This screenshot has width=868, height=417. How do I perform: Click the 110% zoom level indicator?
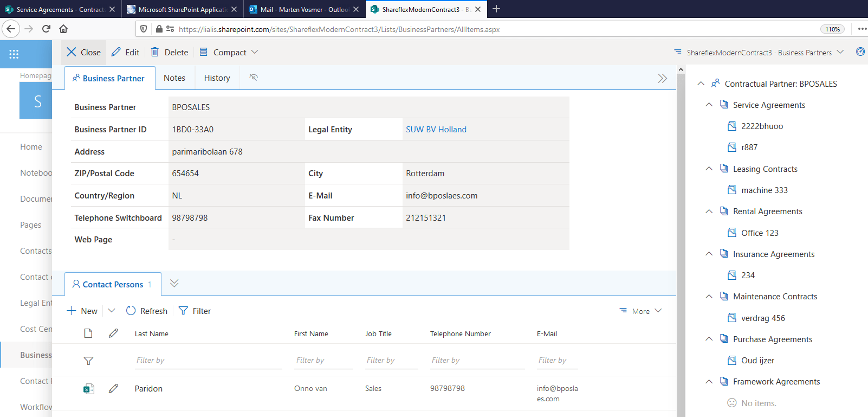[x=833, y=29]
